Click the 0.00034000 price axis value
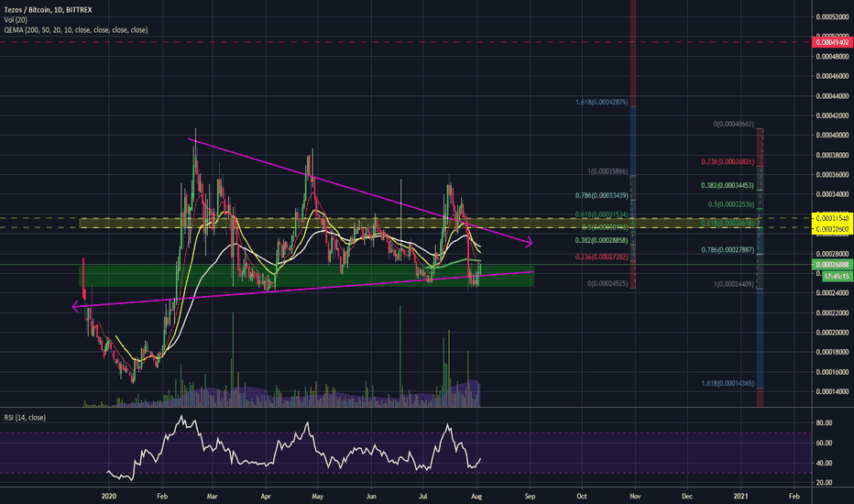The height and width of the screenshot is (504, 854). tap(832, 194)
